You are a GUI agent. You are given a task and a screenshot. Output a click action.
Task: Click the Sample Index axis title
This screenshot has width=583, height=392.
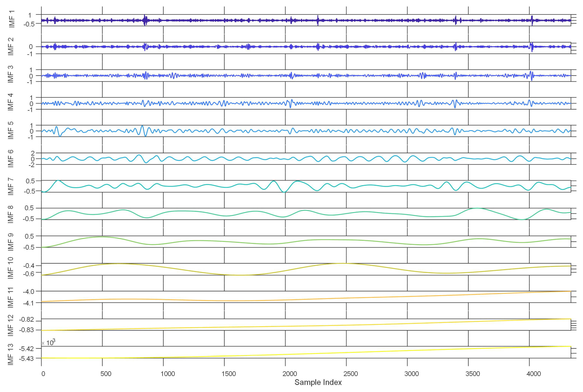(x=318, y=382)
